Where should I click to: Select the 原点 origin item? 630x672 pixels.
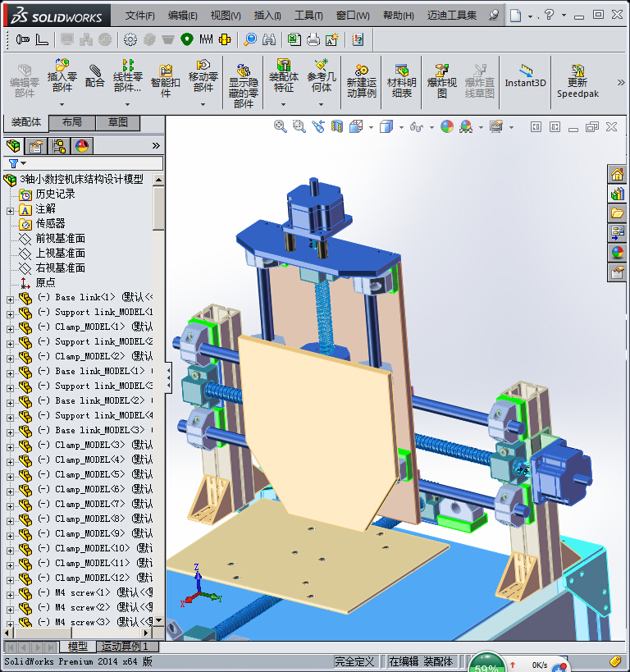click(x=45, y=283)
